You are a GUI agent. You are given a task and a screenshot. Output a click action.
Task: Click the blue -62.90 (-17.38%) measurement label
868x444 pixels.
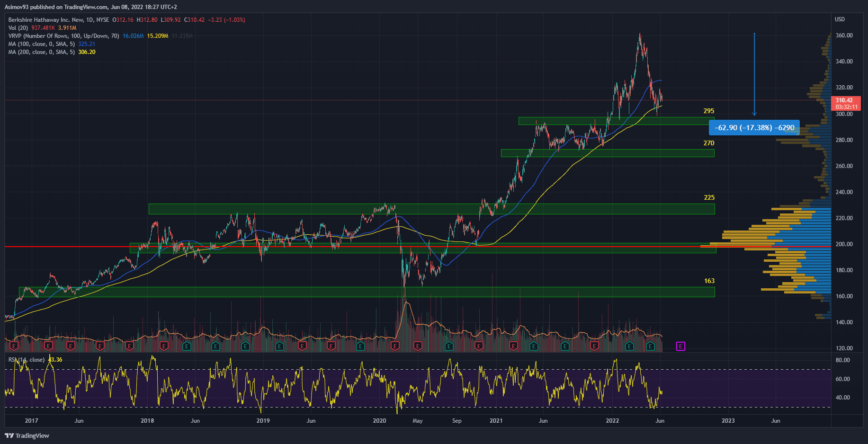click(x=754, y=128)
